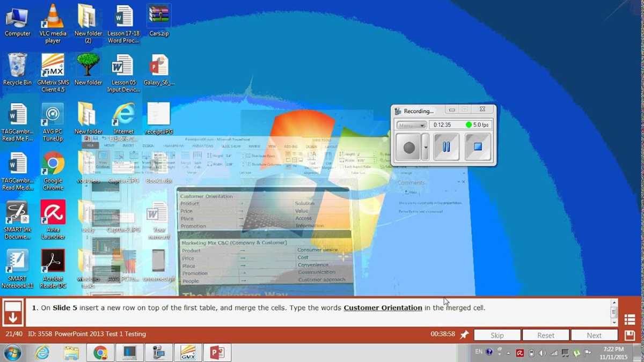Go to Next GMetrix question
The width and height of the screenshot is (644, 362).
coord(594,335)
